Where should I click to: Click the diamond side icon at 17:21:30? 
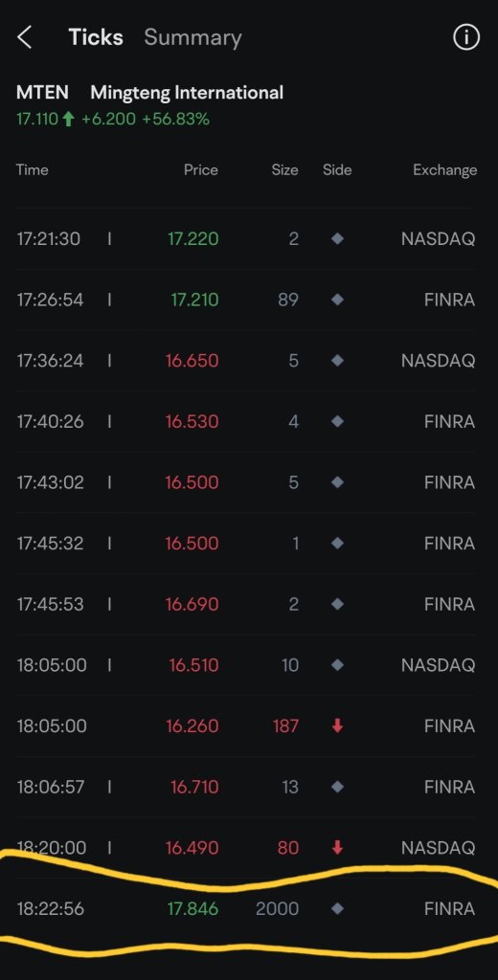tap(337, 238)
